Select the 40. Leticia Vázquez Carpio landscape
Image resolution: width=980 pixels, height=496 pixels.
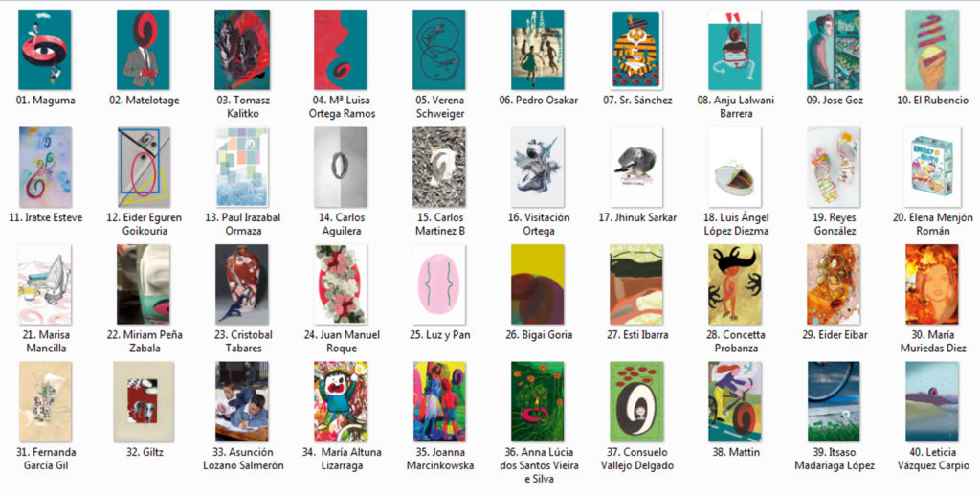coord(932,402)
